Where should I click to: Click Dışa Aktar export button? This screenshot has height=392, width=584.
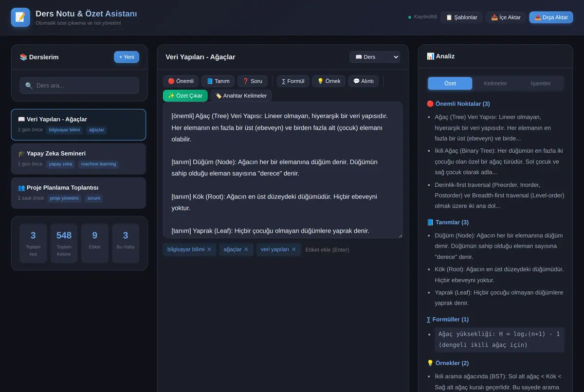(x=551, y=18)
